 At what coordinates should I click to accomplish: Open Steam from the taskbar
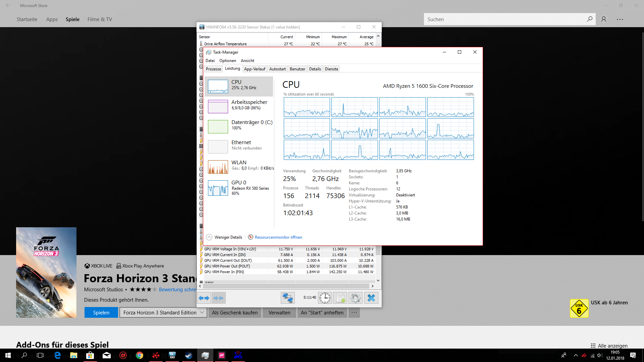(189, 355)
